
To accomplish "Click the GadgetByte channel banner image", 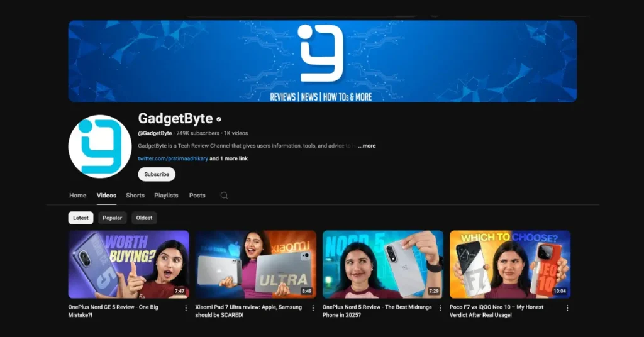I will (322, 61).
